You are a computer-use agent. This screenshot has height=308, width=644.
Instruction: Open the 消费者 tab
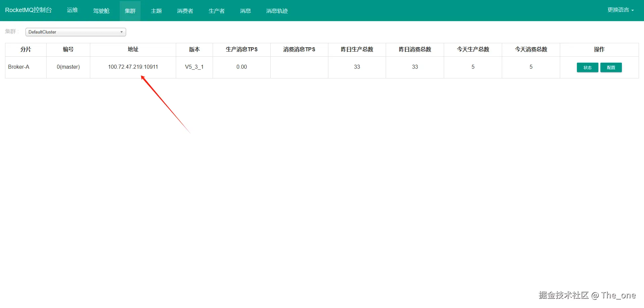tap(185, 11)
